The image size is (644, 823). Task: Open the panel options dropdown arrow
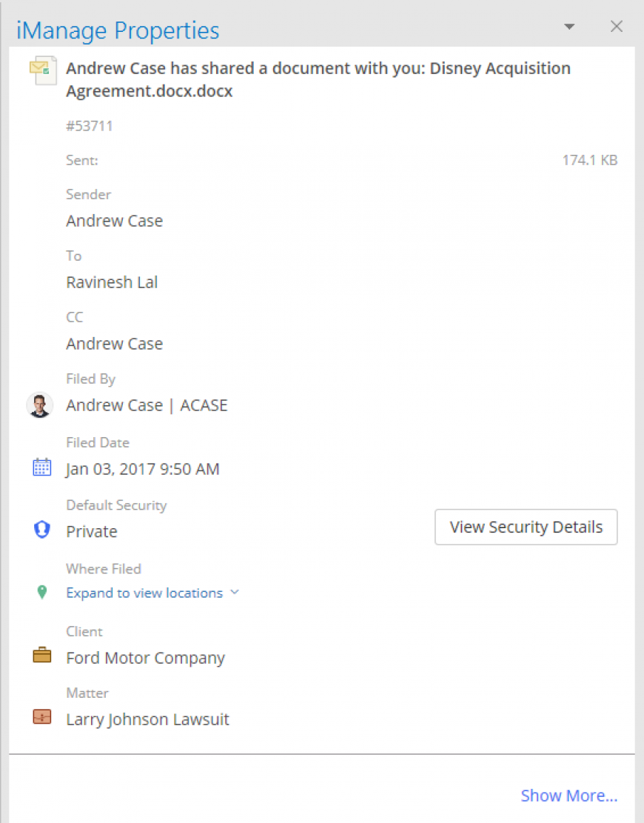coord(569,26)
